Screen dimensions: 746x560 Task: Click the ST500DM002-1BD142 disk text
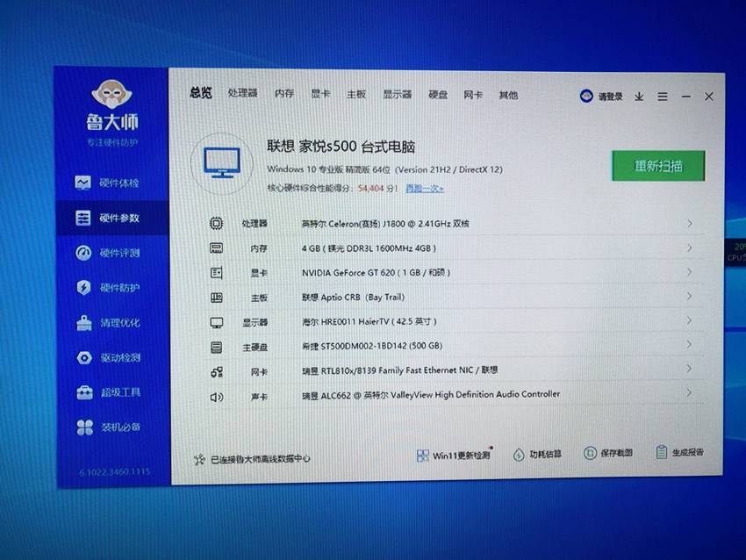coord(372,346)
